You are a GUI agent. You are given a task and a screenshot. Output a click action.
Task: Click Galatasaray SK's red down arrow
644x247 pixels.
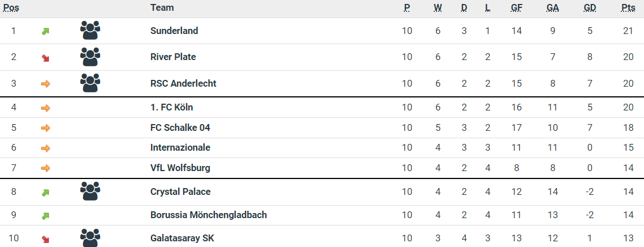point(46,239)
